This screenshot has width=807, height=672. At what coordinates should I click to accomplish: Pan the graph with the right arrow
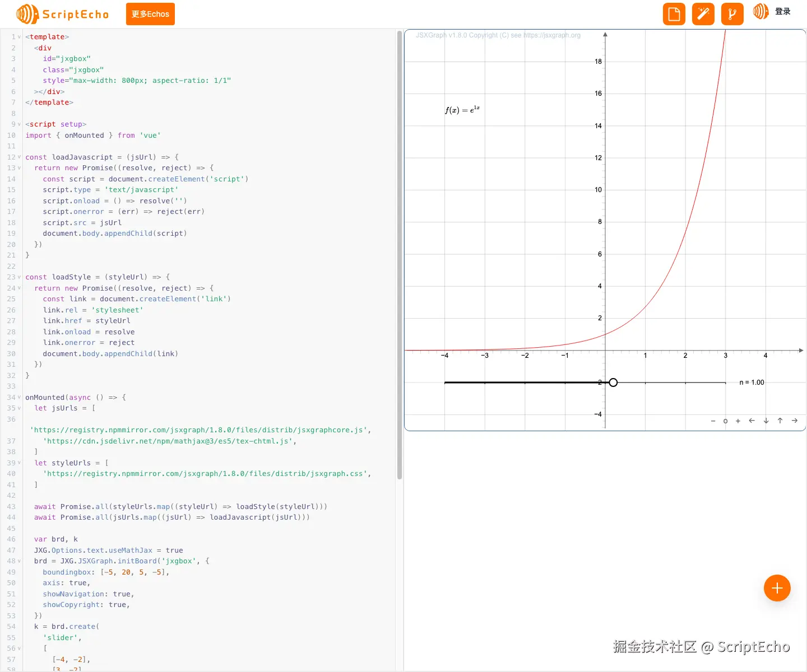795,421
